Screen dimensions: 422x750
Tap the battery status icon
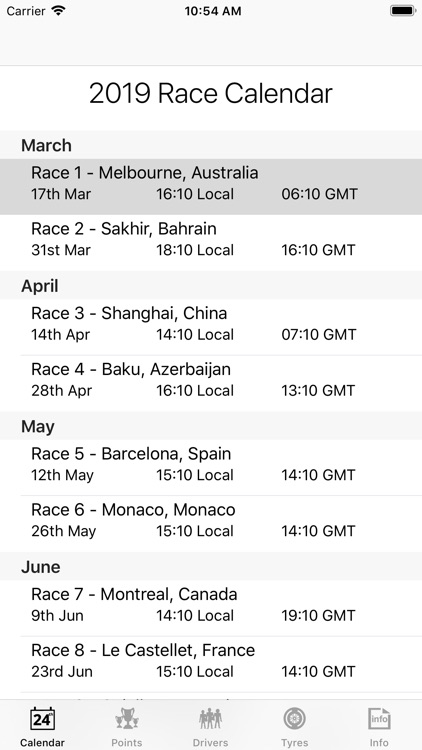click(x=402, y=11)
